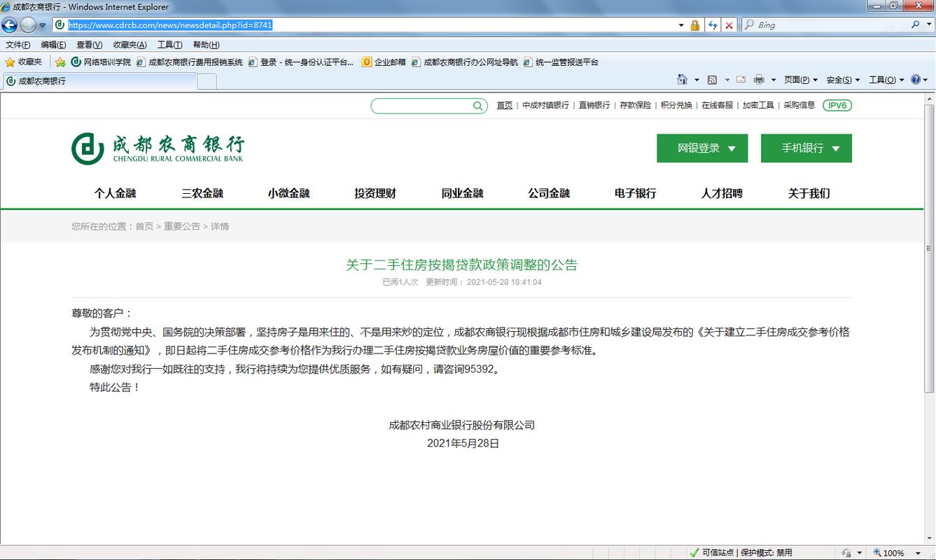Open the 网银登录 dropdown
The height and width of the screenshot is (560, 936).
701,148
